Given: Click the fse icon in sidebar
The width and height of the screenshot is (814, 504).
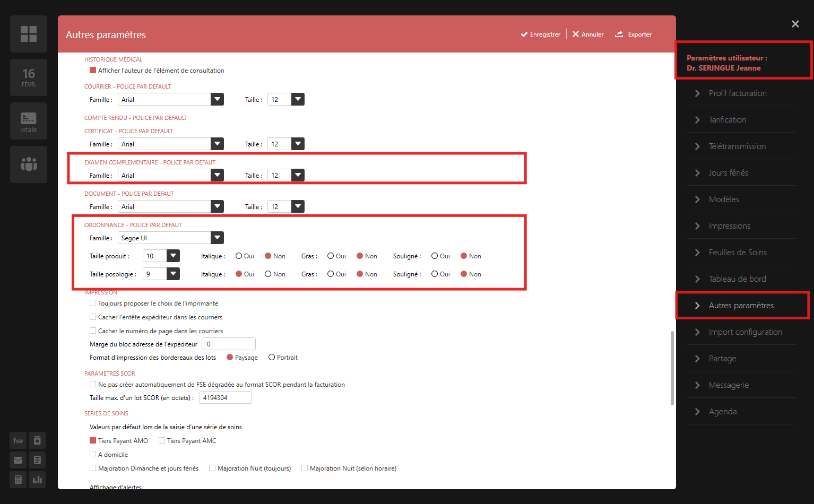Looking at the screenshot, I should (18, 440).
